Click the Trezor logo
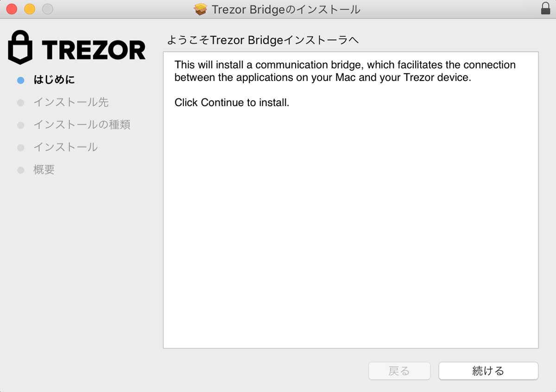Image resolution: width=556 pixels, height=392 pixels. pos(77,47)
